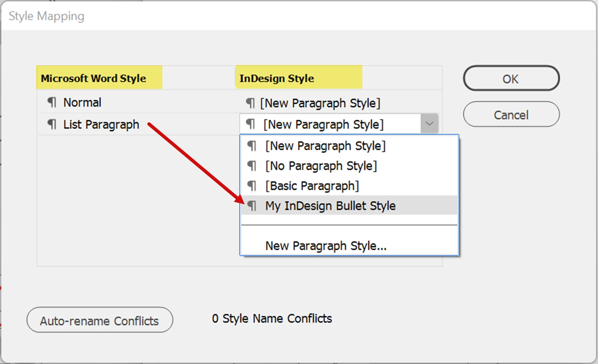Viewport: 598px width, 364px height.
Task: Select [New Paragraph Style] in the open dropdown list
Action: 349,146
